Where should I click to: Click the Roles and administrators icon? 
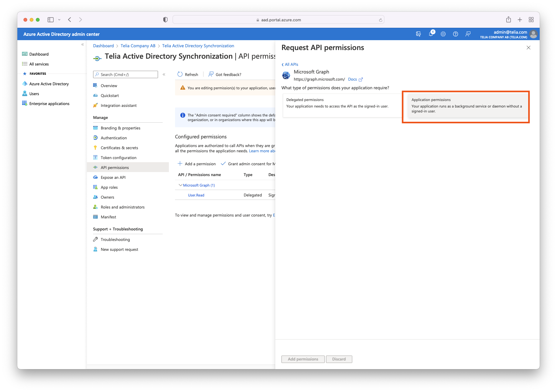[x=95, y=207]
